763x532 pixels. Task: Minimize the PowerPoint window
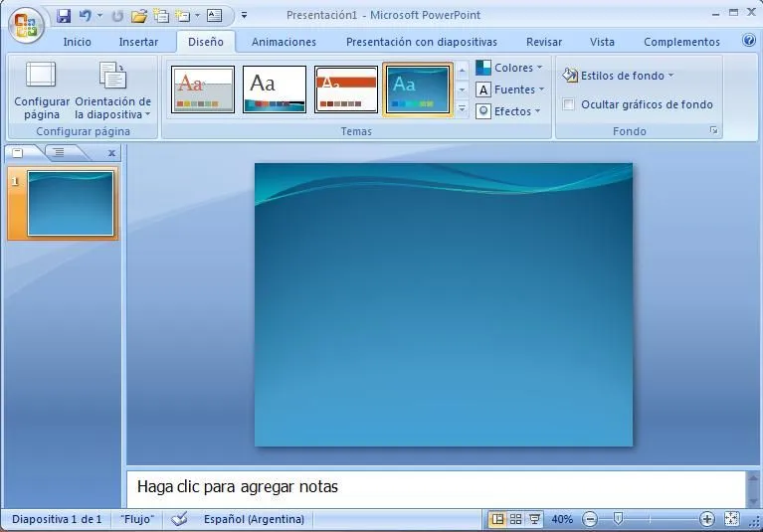(715, 14)
